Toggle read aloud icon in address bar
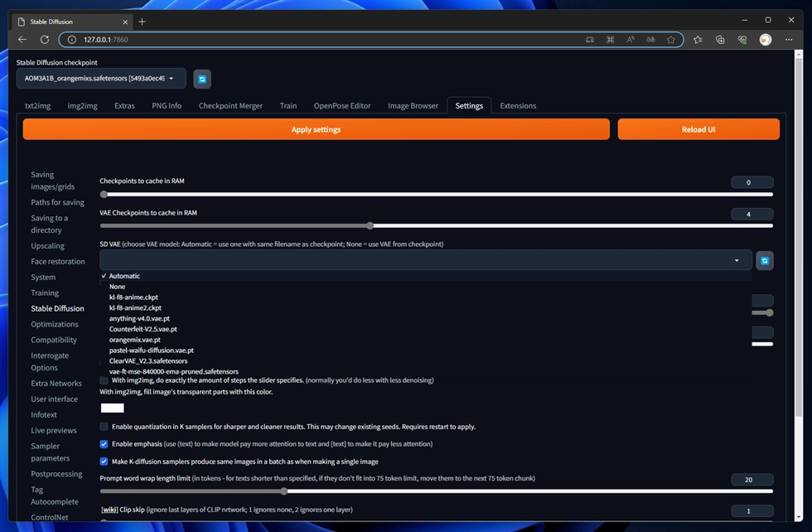The image size is (812, 532). click(631, 40)
